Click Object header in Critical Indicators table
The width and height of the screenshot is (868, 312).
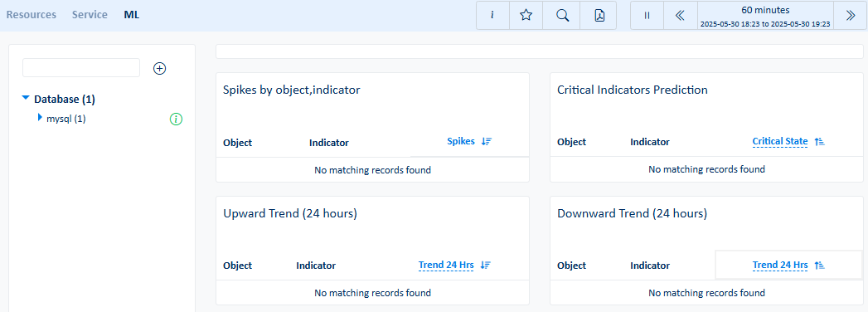pos(572,142)
